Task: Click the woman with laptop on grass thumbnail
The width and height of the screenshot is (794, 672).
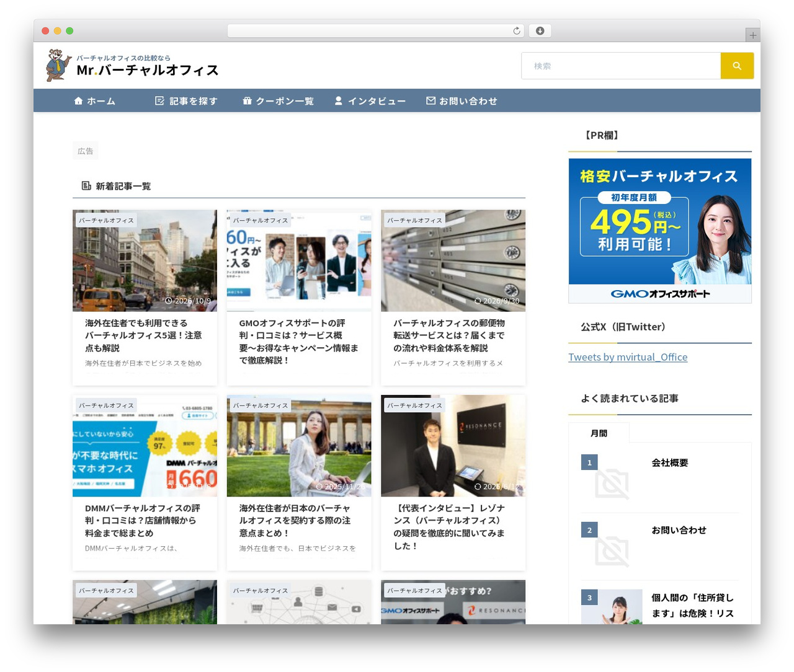Action: point(299,446)
